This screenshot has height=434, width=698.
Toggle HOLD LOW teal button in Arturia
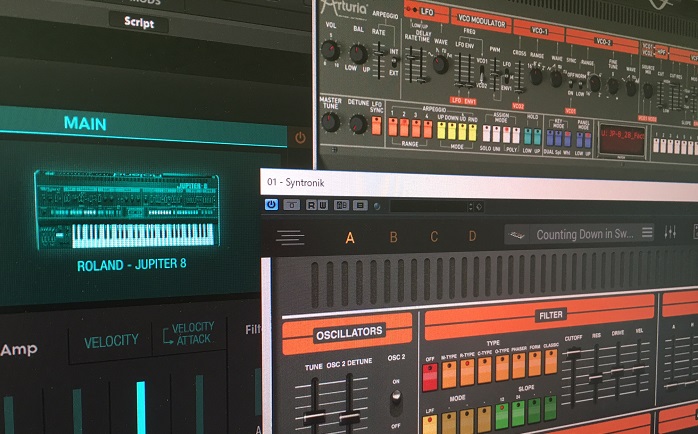click(528, 136)
